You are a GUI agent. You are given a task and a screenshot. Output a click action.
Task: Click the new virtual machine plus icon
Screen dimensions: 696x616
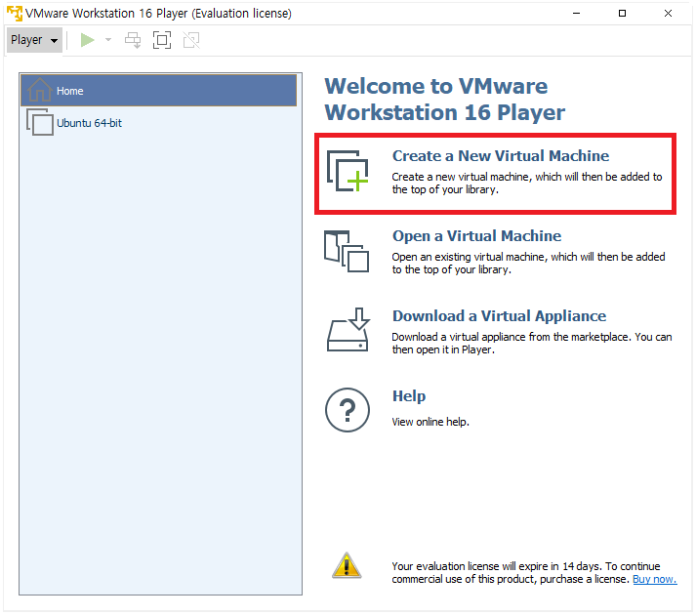(348, 171)
